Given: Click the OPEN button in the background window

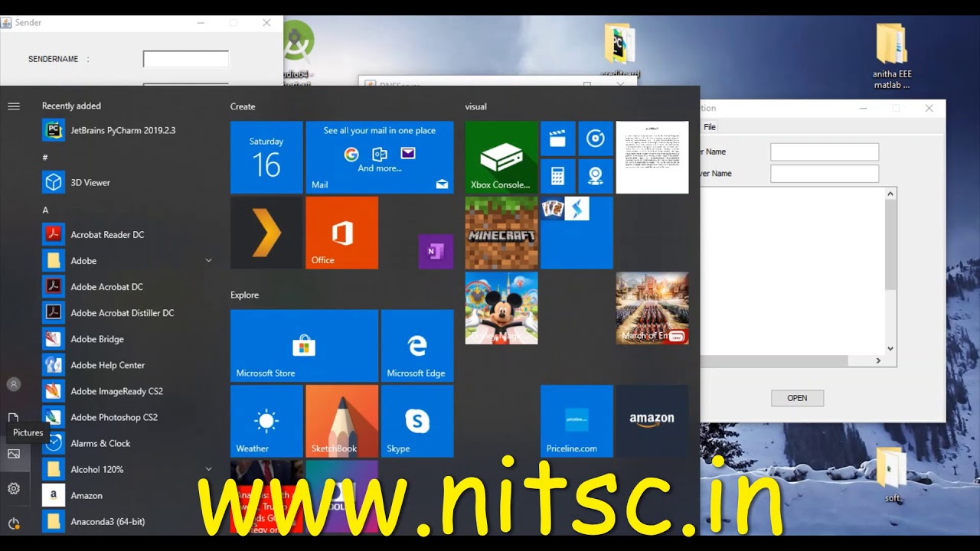Looking at the screenshot, I should 797,398.
